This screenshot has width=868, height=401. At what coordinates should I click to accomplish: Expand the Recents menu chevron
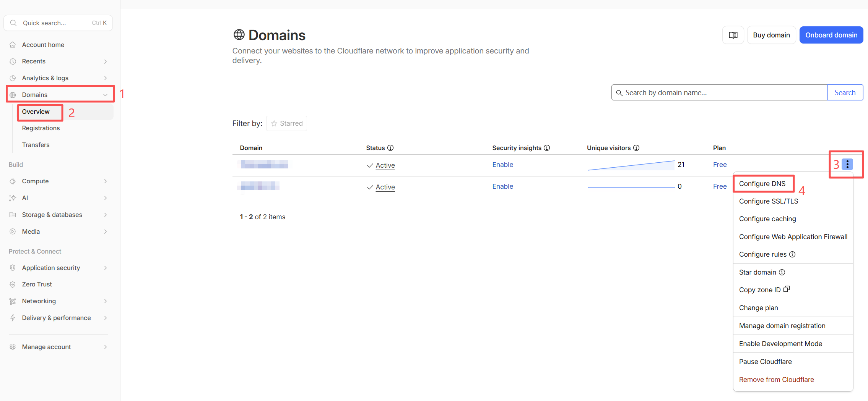(x=106, y=61)
